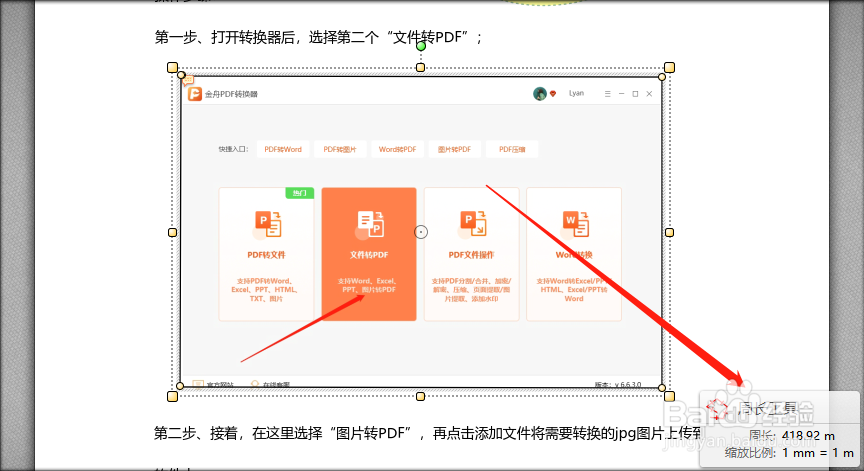Click the left-middle square resize handle
Image resolution: width=864 pixels, height=471 pixels.
pos(172,232)
